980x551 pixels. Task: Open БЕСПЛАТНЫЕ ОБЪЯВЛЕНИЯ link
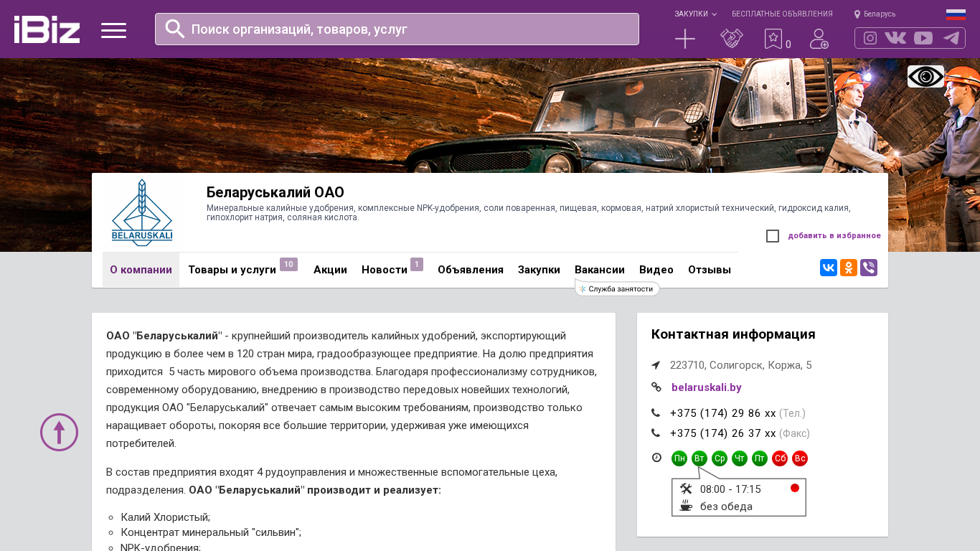(x=782, y=14)
